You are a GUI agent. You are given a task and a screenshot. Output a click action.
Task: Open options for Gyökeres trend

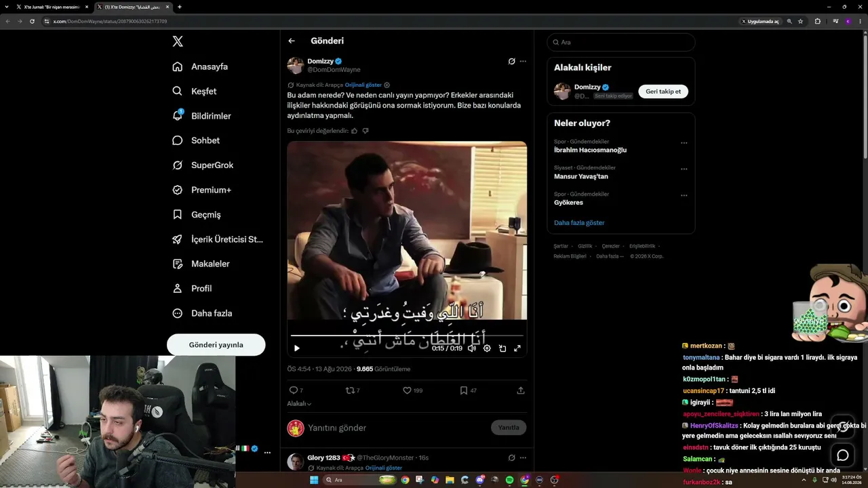coord(684,195)
